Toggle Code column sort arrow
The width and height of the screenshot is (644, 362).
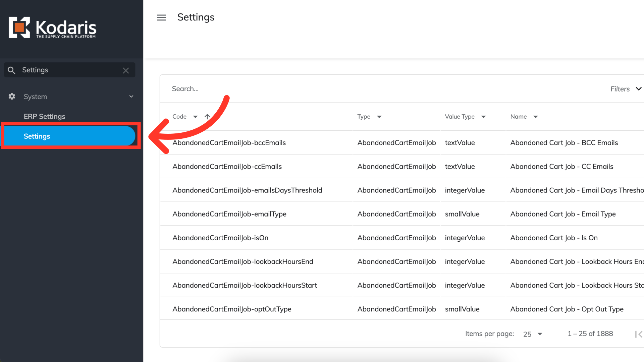pyautogui.click(x=207, y=117)
